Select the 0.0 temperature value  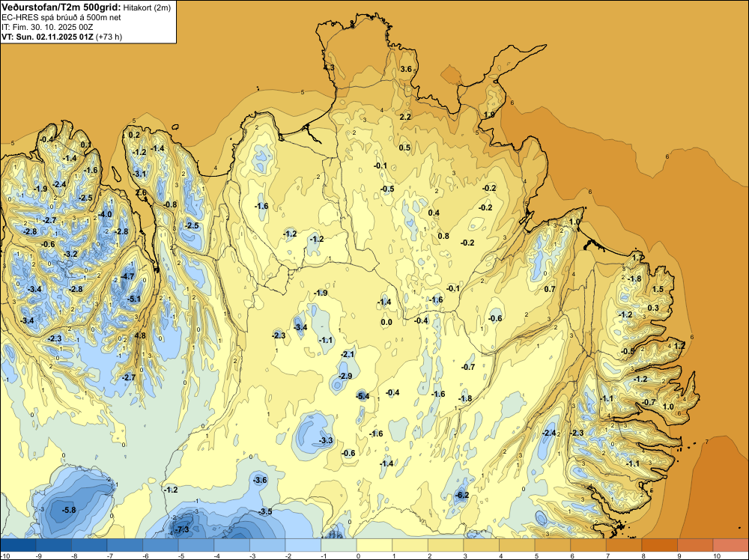click(x=386, y=322)
